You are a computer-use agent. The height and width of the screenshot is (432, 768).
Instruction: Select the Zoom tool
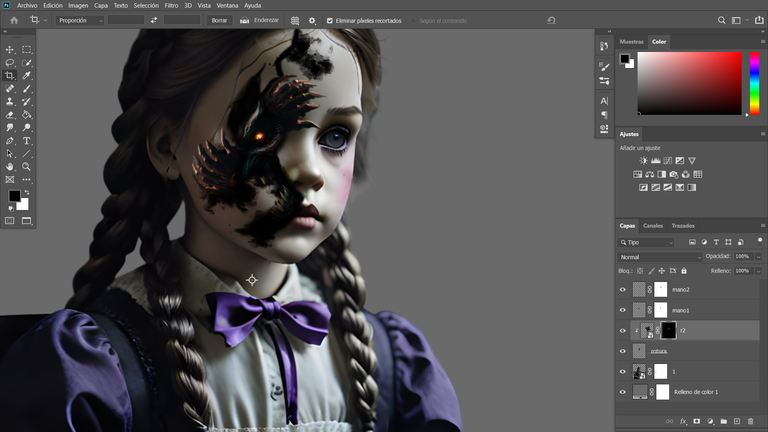pos(26,167)
